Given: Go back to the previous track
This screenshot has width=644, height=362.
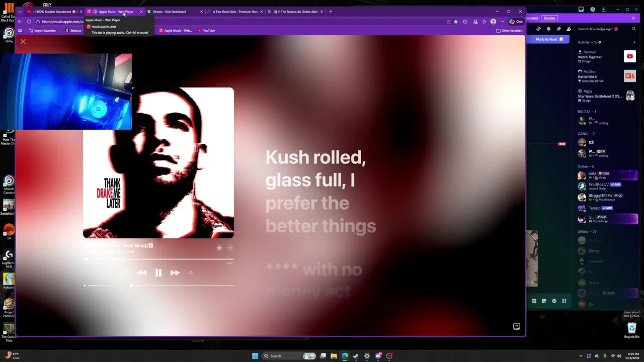Looking at the screenshot, I should tap(142, 273).
